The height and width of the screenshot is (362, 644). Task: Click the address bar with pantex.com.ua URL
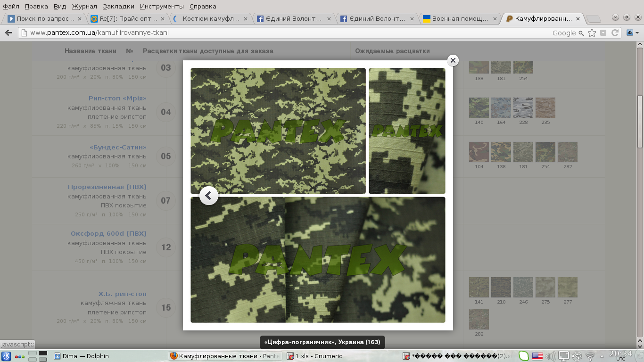283,33
